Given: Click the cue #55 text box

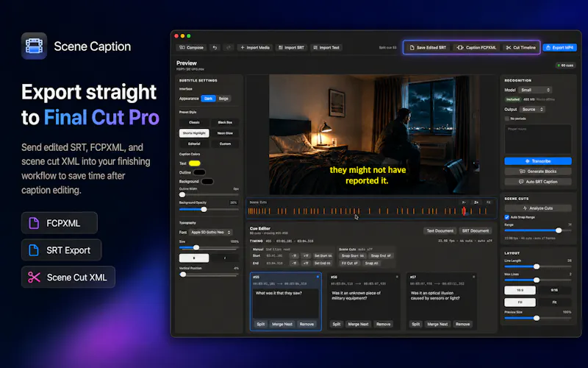Looking at the screenshot, I should click(286, 303).
